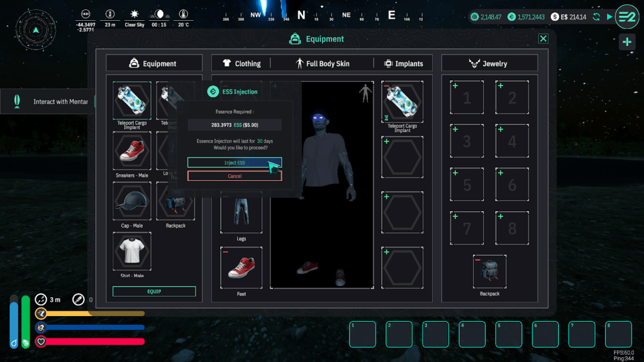644x362 pixels.
Task: Select Sneakers - Male inventory item
Action: [x=132, y=151]
